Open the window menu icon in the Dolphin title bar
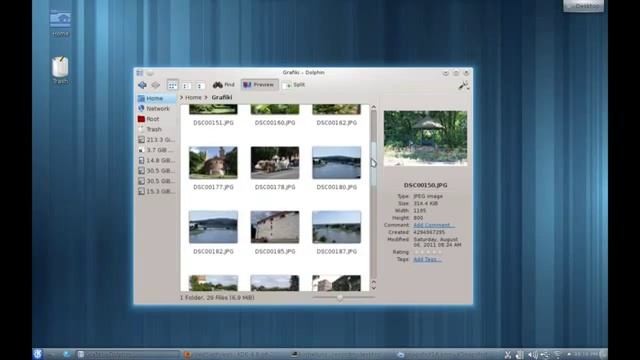The height and width of the screenshot is (360, 640). (x=140, y=73)
